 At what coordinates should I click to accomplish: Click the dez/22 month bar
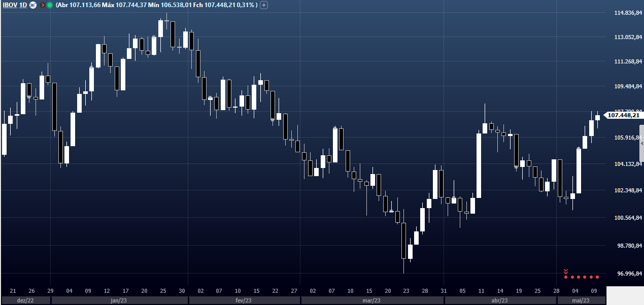(x=25, y=300)
